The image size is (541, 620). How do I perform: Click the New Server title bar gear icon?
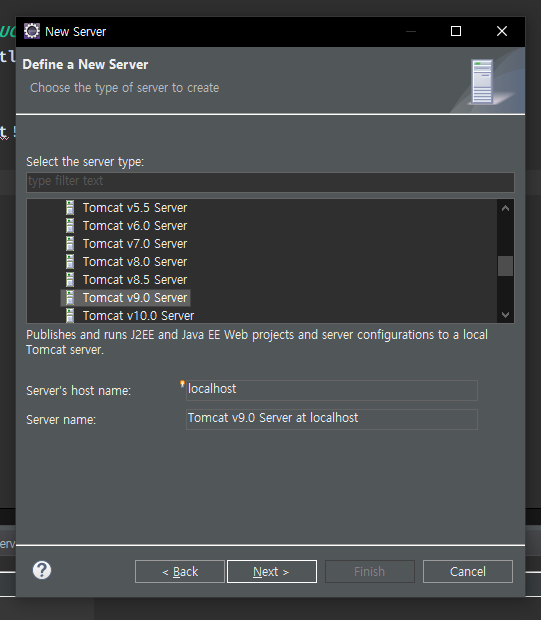pos(32,31)
